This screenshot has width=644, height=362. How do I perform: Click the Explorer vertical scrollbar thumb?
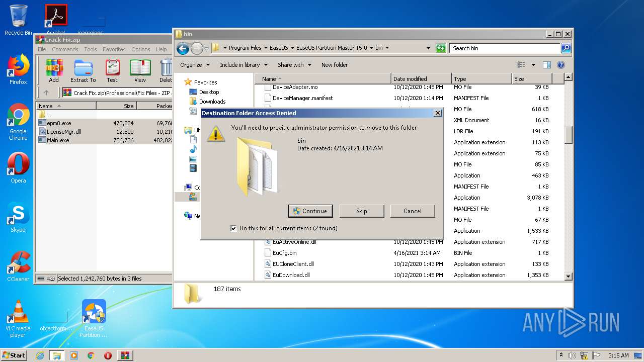pyautogui.click(x=569, y=135)
